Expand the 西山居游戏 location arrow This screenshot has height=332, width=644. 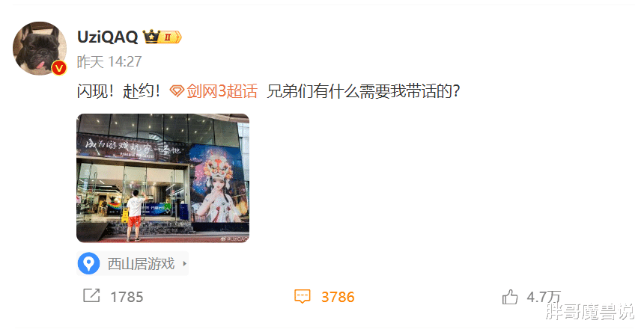click(x=184, y=263)
